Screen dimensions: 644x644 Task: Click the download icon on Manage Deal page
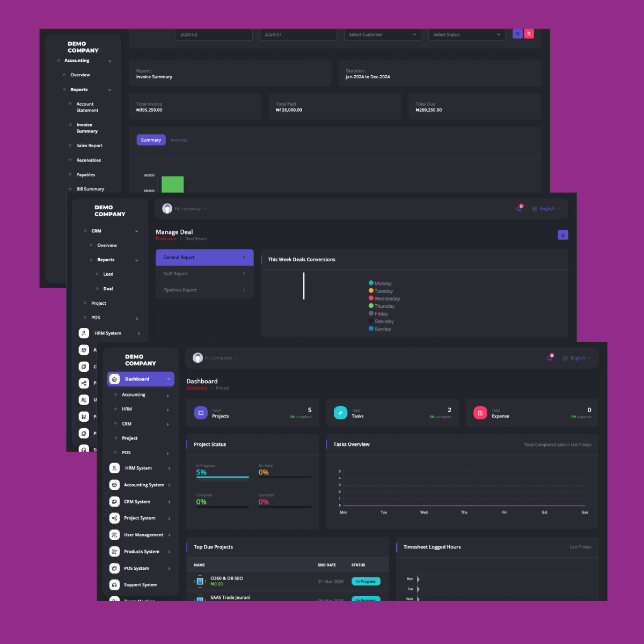point(562,235)
